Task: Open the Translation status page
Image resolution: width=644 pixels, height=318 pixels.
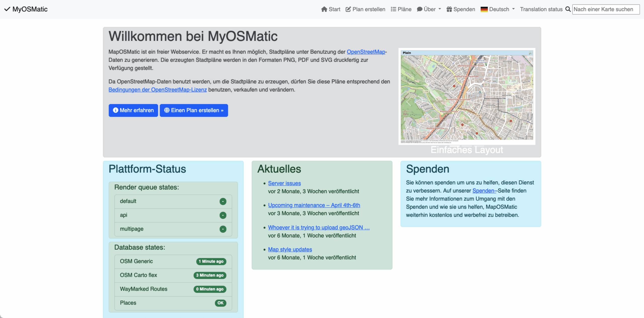Action: pyautogui.click(x=541, y=9)
